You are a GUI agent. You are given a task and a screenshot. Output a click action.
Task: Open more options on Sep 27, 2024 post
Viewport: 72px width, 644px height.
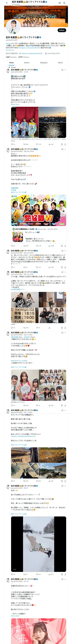65,251
